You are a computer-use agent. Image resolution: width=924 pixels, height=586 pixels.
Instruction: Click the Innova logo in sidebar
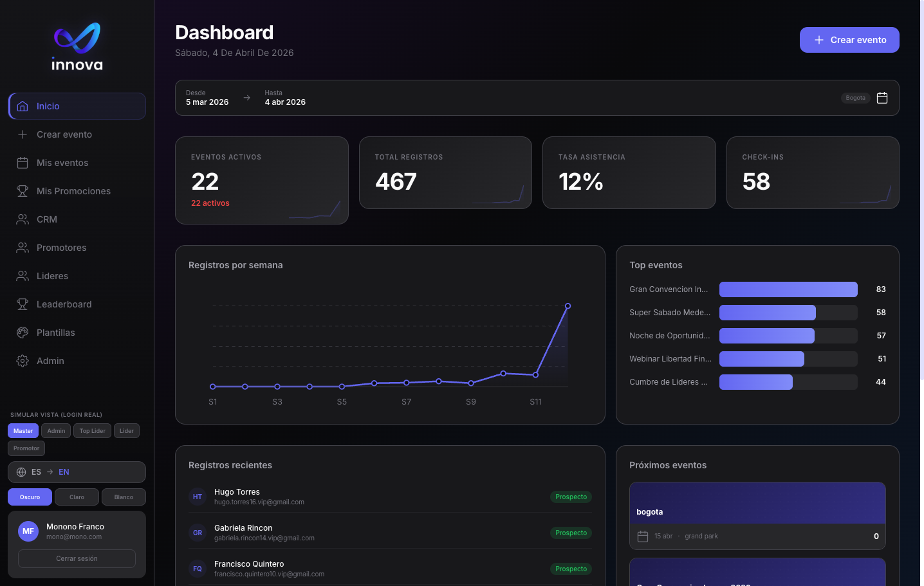(77, 46)
